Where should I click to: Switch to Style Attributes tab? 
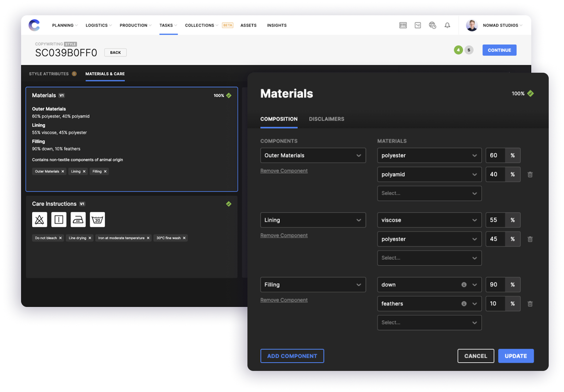[x=49, y=73]
